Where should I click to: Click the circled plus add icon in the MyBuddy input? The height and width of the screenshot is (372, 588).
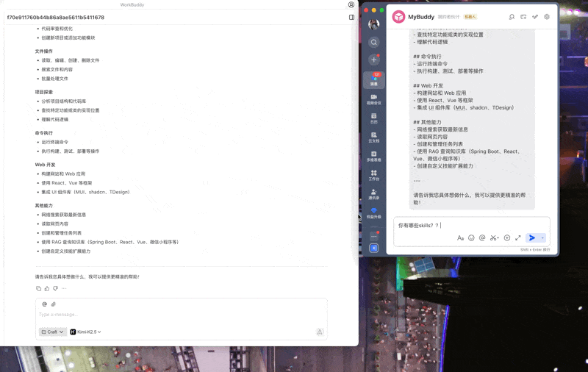click(x=507, y=237)
